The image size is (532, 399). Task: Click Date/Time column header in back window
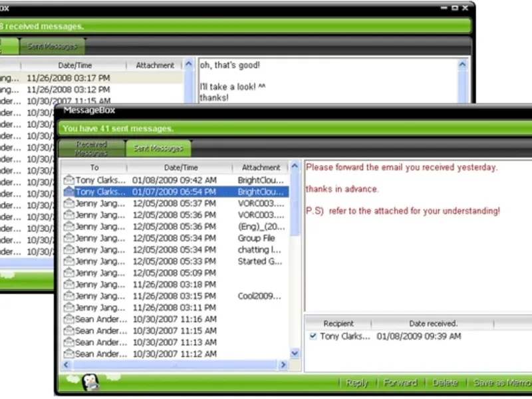click(74, 65)
